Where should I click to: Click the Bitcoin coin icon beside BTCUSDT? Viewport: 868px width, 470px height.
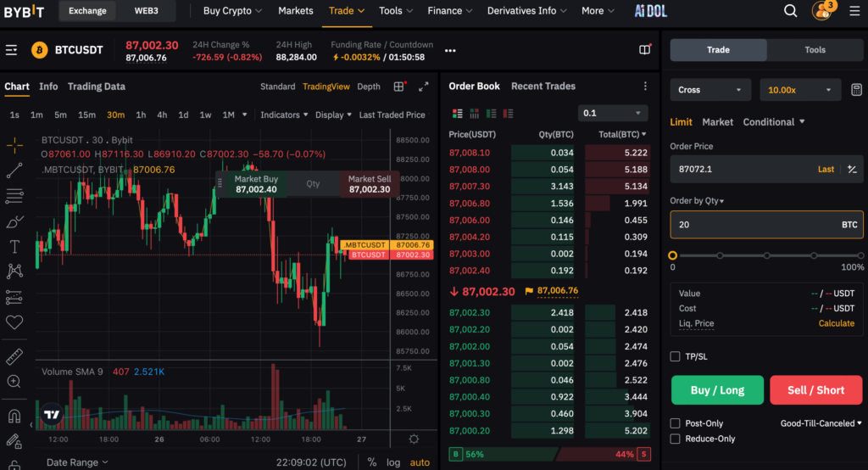[39, 50]
